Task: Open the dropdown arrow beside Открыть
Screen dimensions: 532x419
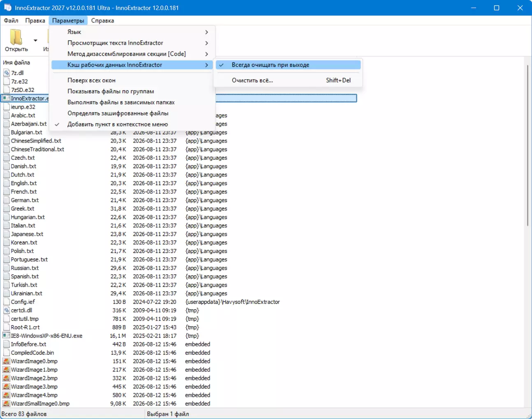Action: click(x=35, y=40)
